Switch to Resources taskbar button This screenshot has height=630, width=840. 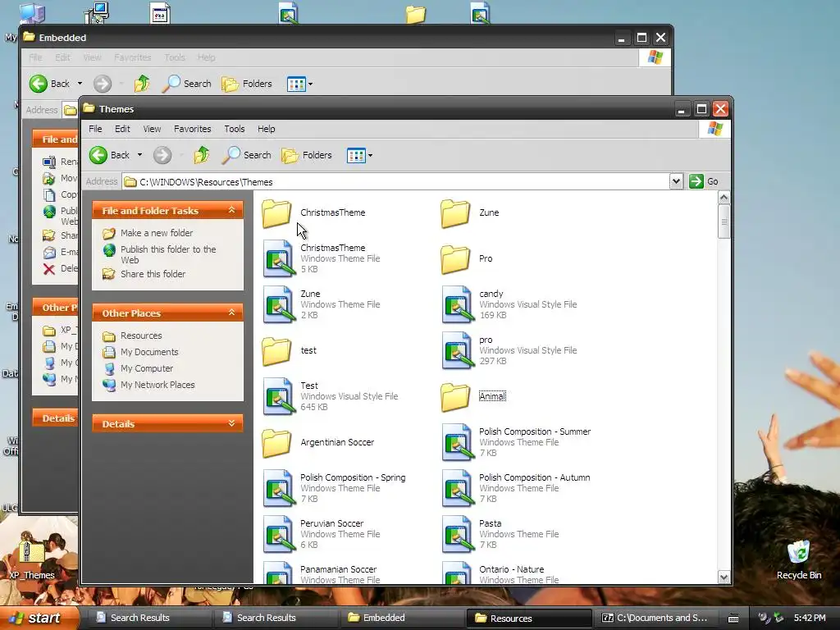point(529,619)
